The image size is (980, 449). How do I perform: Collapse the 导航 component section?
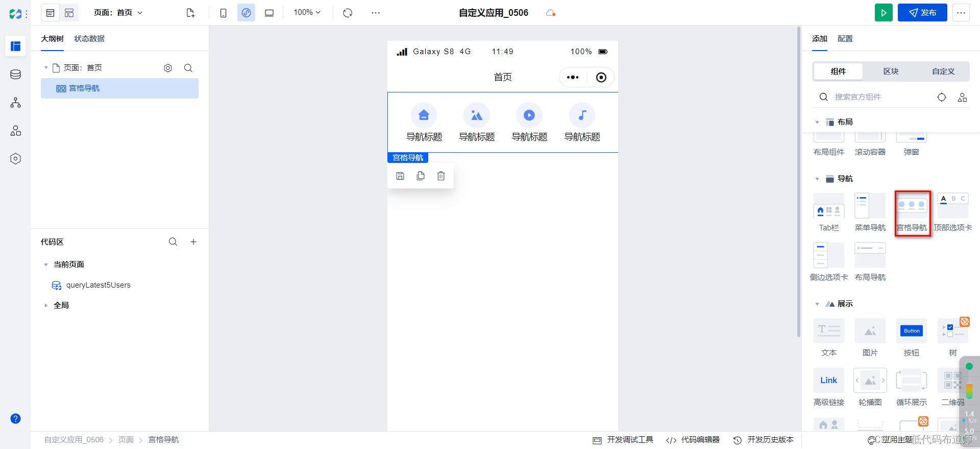(x=817, y=179)
